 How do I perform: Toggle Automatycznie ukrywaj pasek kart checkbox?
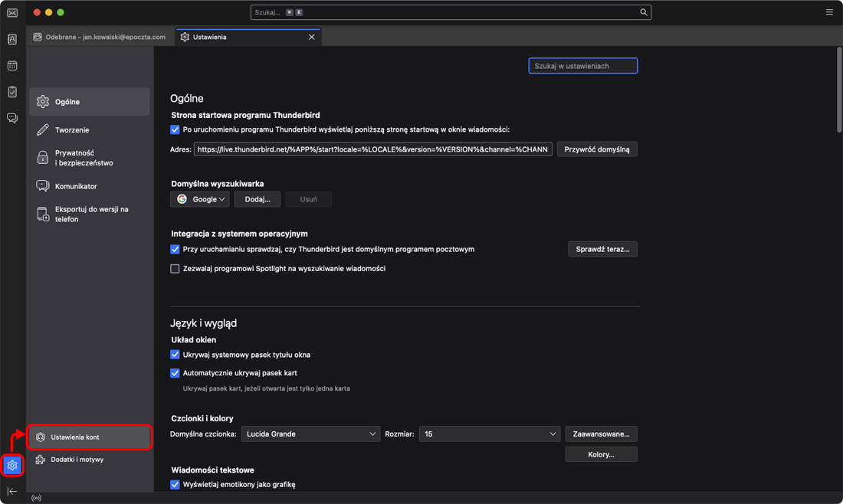click(x=175, y=373)
